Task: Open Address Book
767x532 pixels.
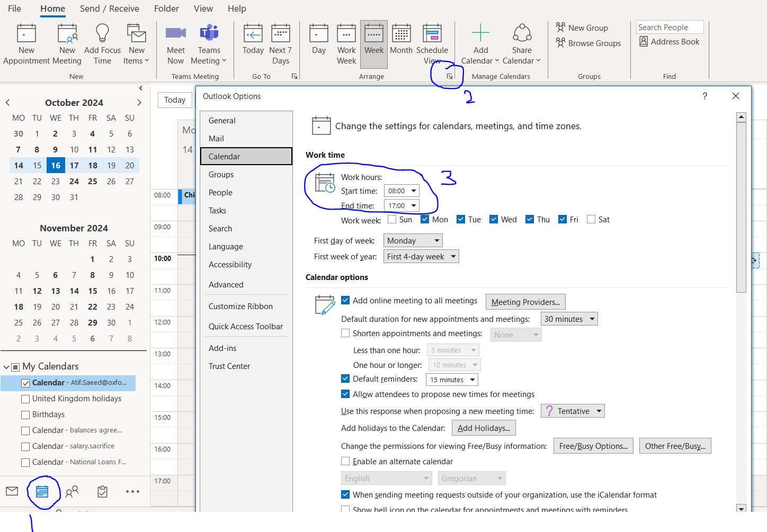Action: [x=670, y=41]
